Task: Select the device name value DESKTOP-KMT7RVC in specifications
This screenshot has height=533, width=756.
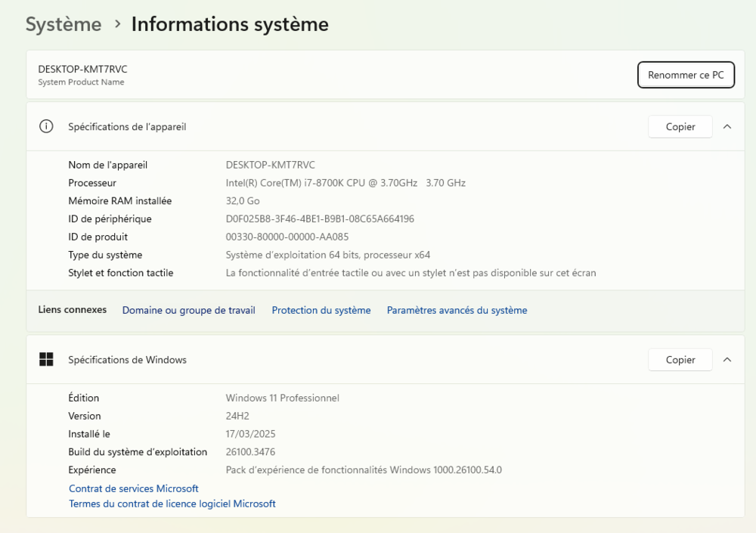Action: pyautogui.click(x=270, y=165)
